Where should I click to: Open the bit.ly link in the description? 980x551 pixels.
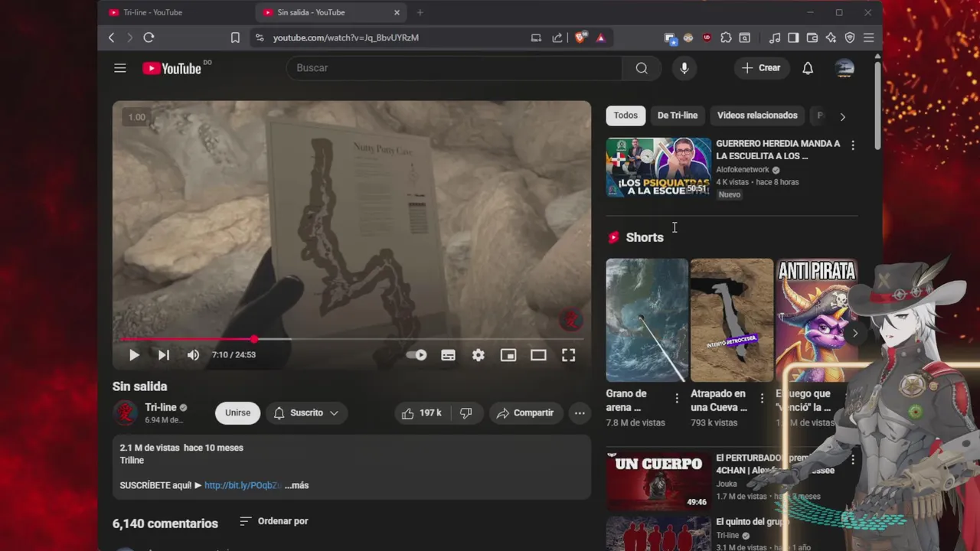pos(242,485)
